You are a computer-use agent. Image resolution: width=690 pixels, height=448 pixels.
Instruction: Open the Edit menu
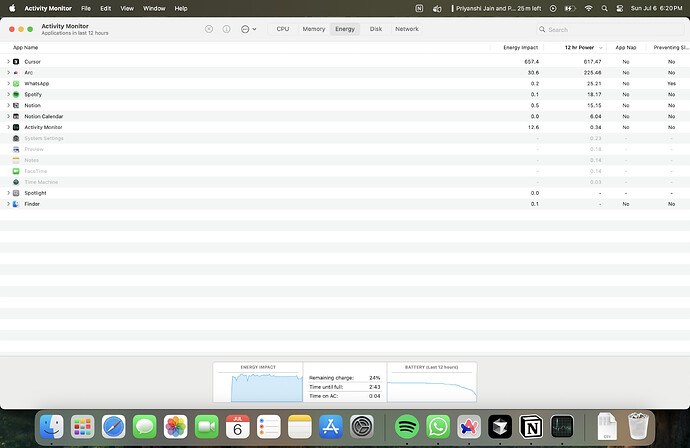coord(106,8)
